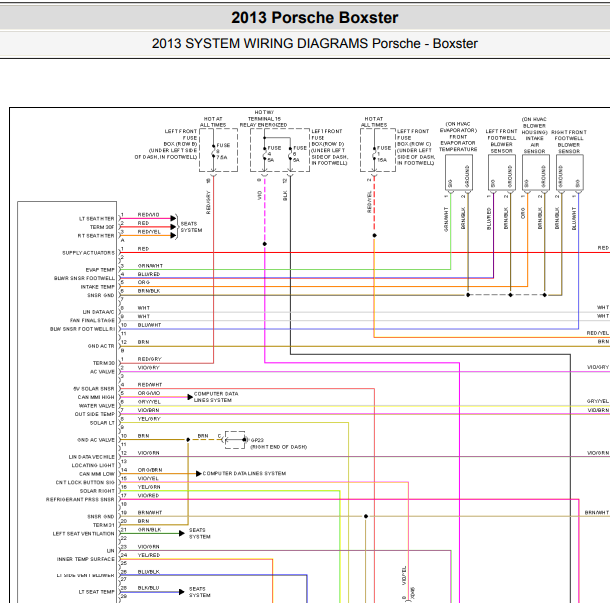Click the 'TERM 31' pin label
Screen dimensions: 610x603
click(103, 525)
